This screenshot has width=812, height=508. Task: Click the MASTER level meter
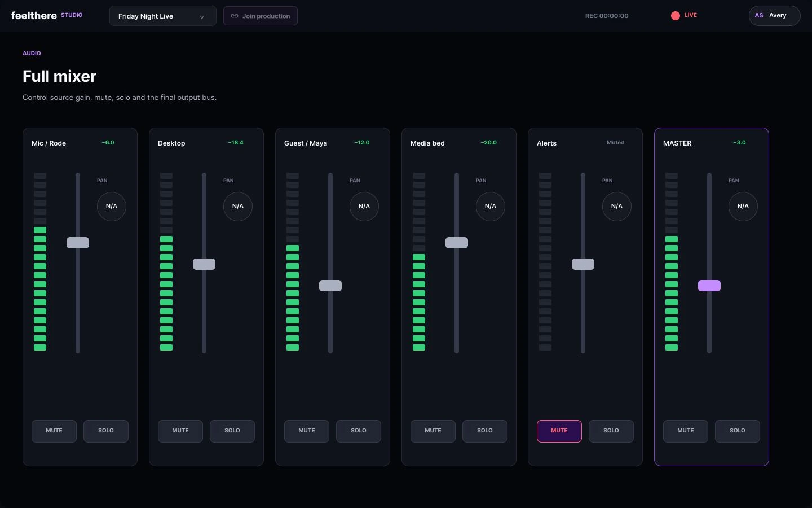coord(672,262)
